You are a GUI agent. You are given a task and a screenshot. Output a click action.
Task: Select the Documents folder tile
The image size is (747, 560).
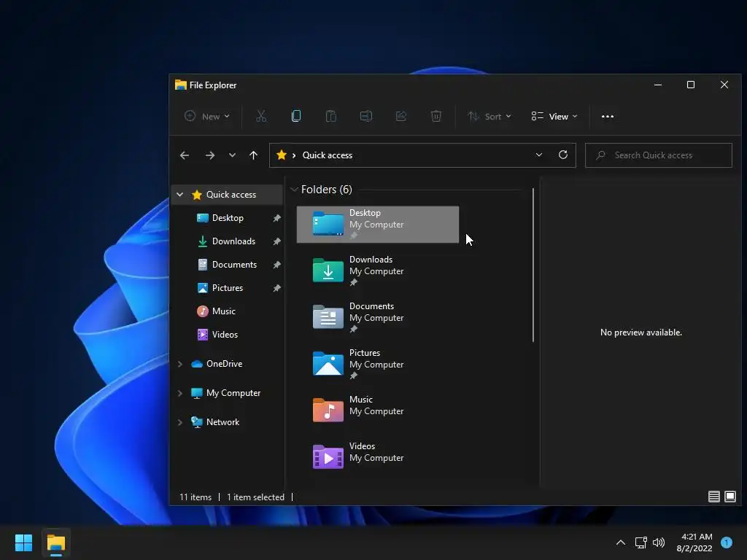coord(378,318)
